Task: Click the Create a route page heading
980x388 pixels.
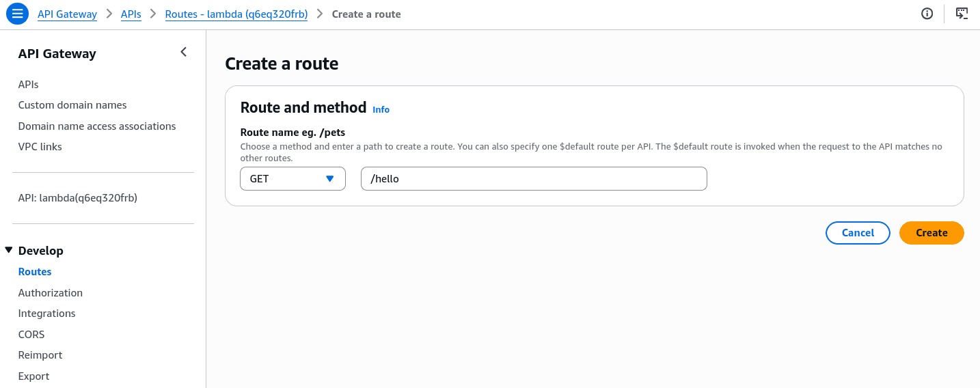Action: point(282,64)
